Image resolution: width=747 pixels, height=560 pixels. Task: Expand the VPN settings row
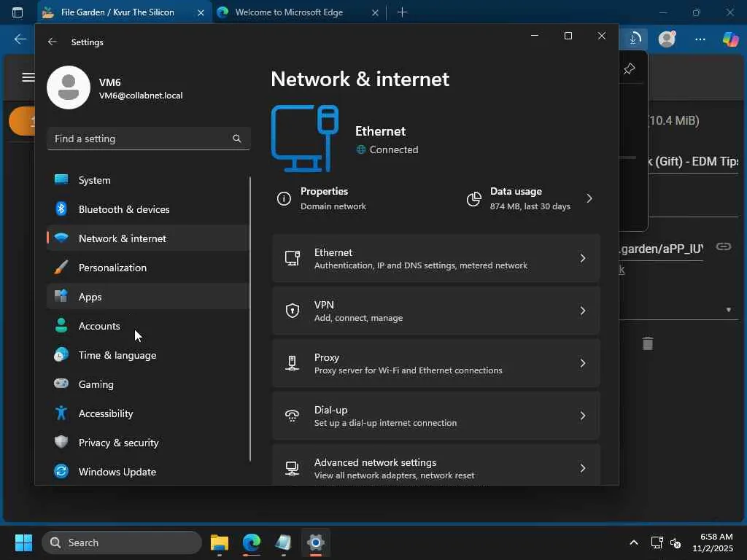tap(436, 311)
